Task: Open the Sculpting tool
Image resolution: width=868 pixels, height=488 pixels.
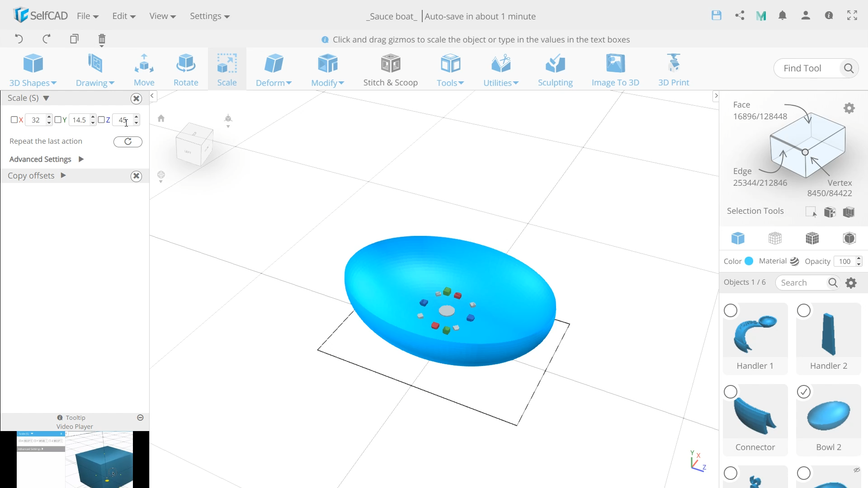Action: pyautogui.click(x=555, y=70)
